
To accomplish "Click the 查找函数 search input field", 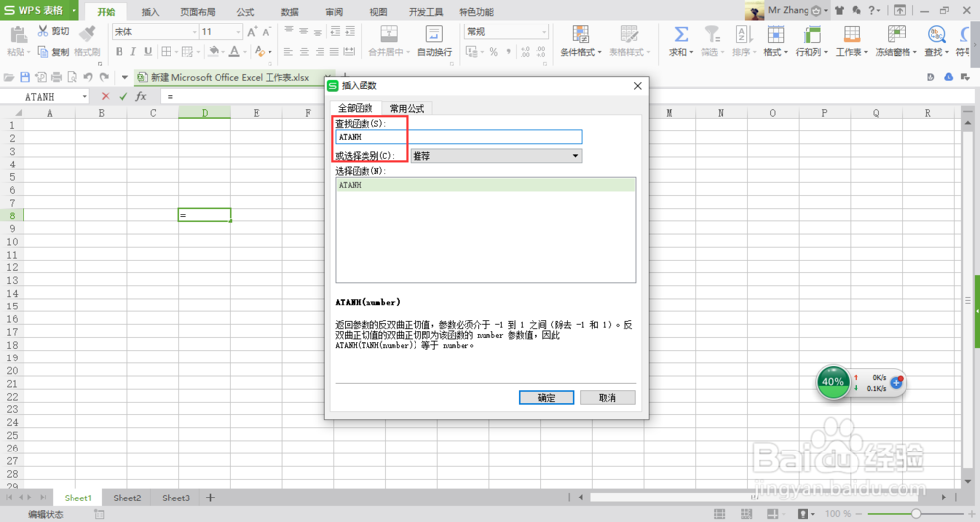I will tap(459, 137).
